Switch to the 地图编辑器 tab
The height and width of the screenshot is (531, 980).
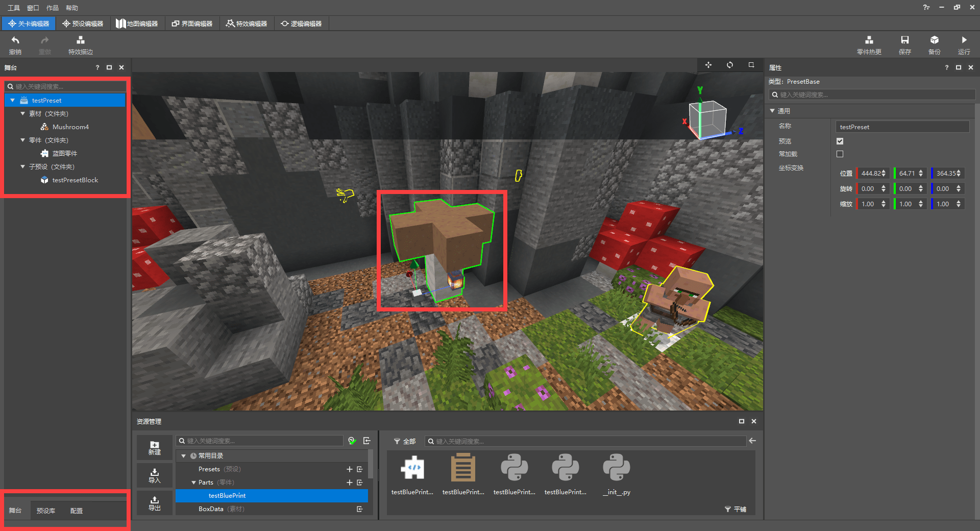(137, 23)
